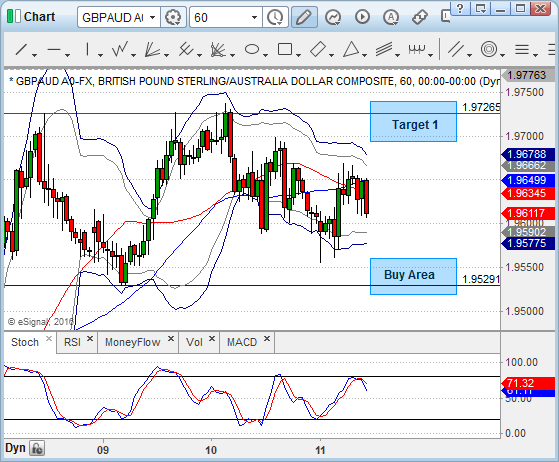Click the 1.95775 price axis marker

coord(528,243)
